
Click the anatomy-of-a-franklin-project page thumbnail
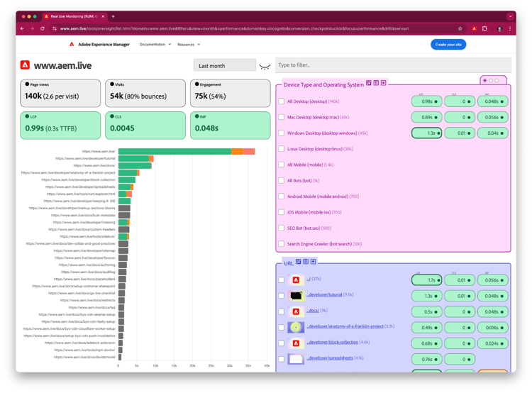pos(296,327)
